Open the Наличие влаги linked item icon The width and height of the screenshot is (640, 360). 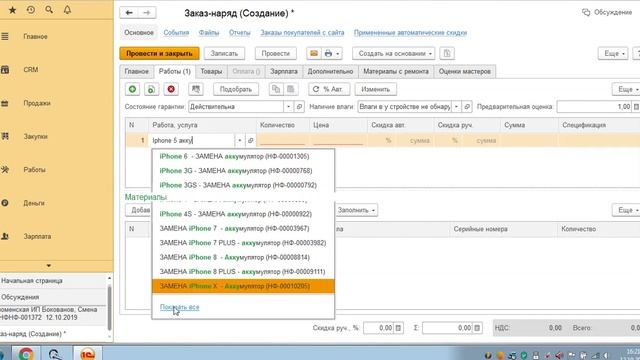pyautogui.click(x=467, y=107)
